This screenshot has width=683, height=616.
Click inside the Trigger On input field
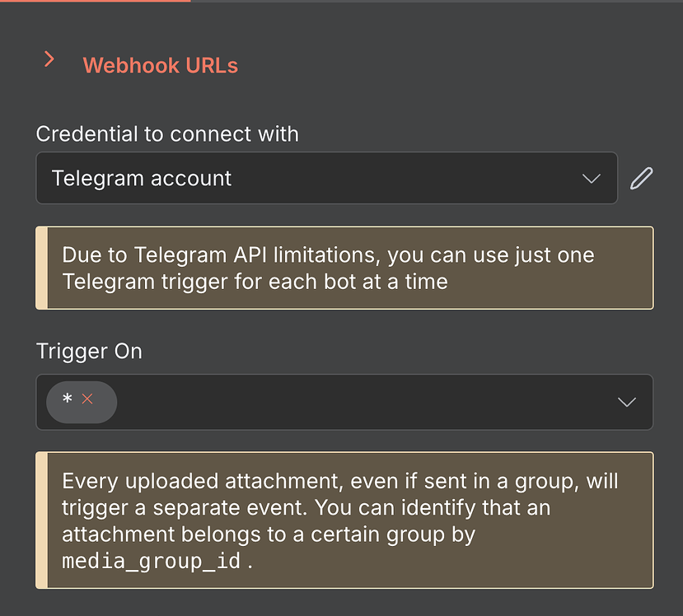click(330, 402)
